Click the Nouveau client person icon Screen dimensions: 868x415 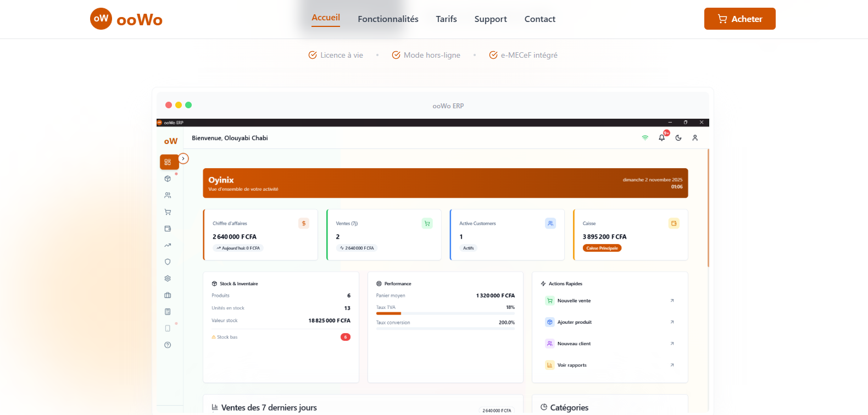(x=550, y=344)
